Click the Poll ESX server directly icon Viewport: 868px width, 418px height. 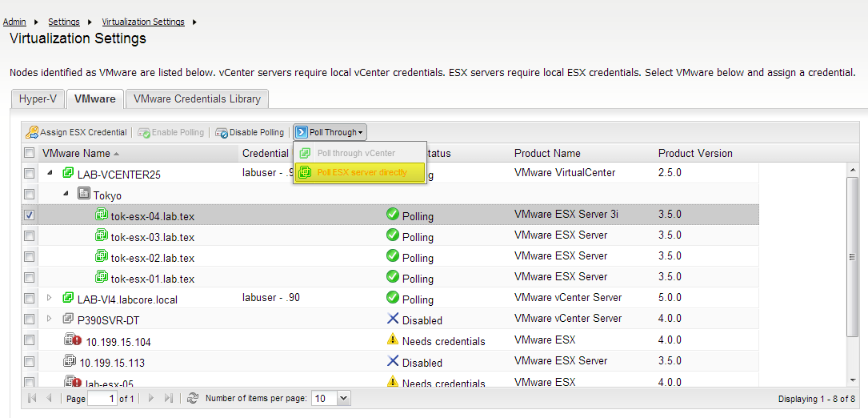305,173
